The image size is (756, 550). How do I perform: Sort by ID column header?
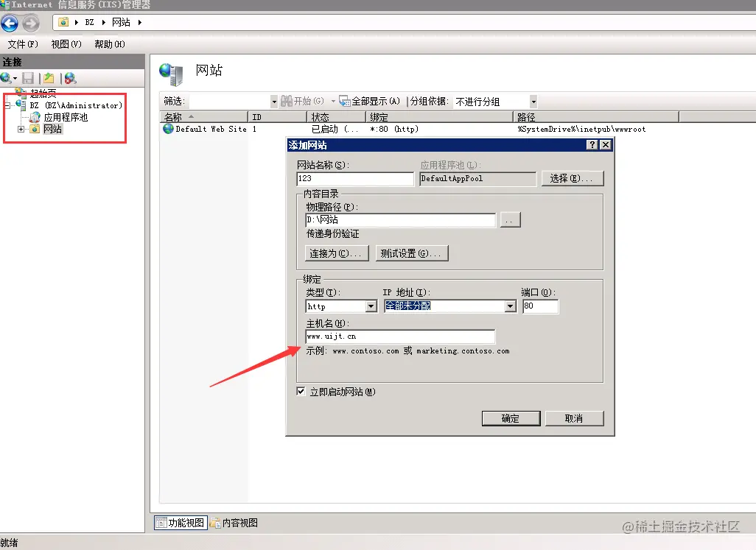277,117
